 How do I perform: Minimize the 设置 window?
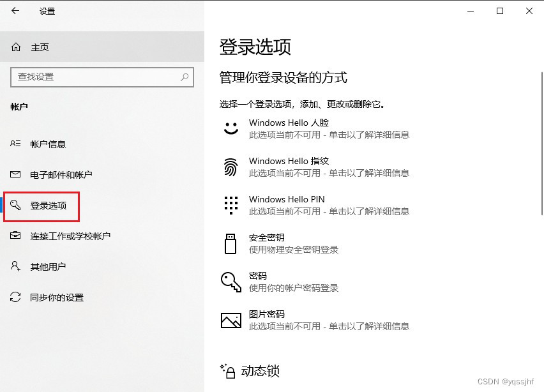(471, 11)
